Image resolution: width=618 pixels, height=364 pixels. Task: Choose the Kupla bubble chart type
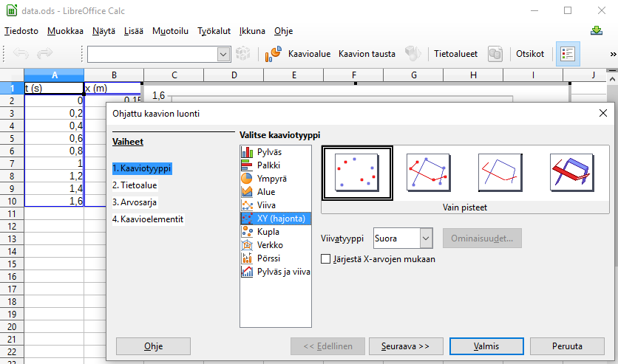click(x=268, y=231)
